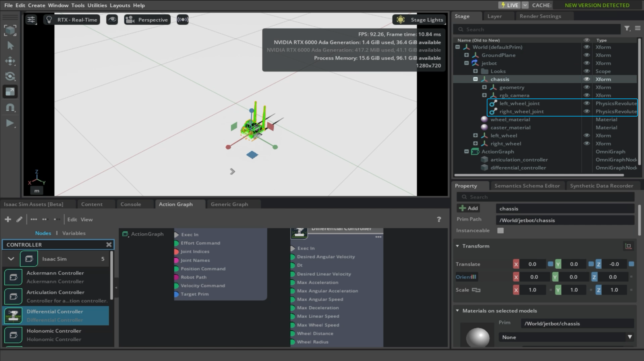This screenshot has height=361, width=644.
Task: Toggle visibility of GroundPlane prim
Action: [x=587, y=55]
